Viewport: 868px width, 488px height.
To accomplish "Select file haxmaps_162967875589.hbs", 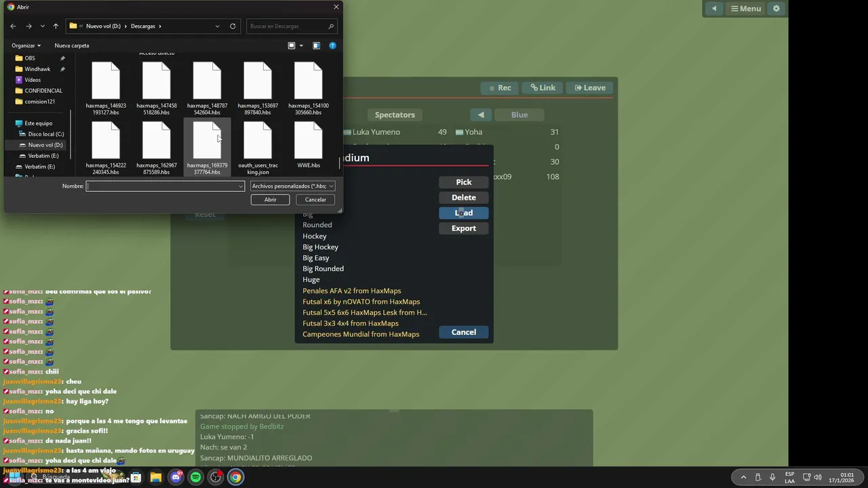I will pos(157,147).
